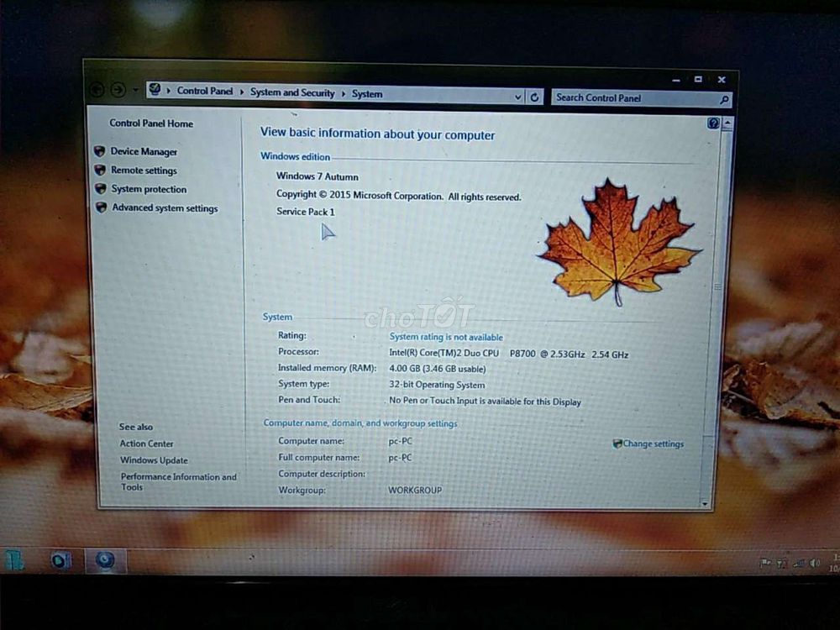Open the Action Center flag tray icon
This screenshot has height=630, width=840.
pos(765,563)
